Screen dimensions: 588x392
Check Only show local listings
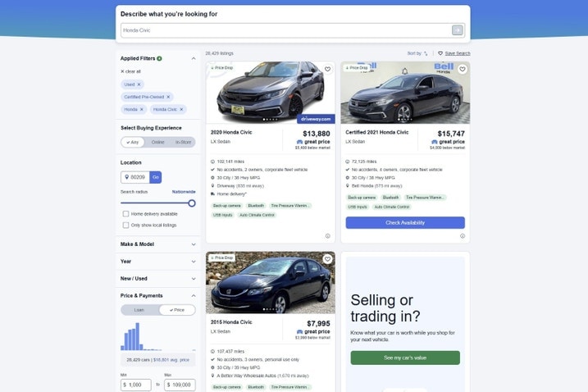(125, 225)
